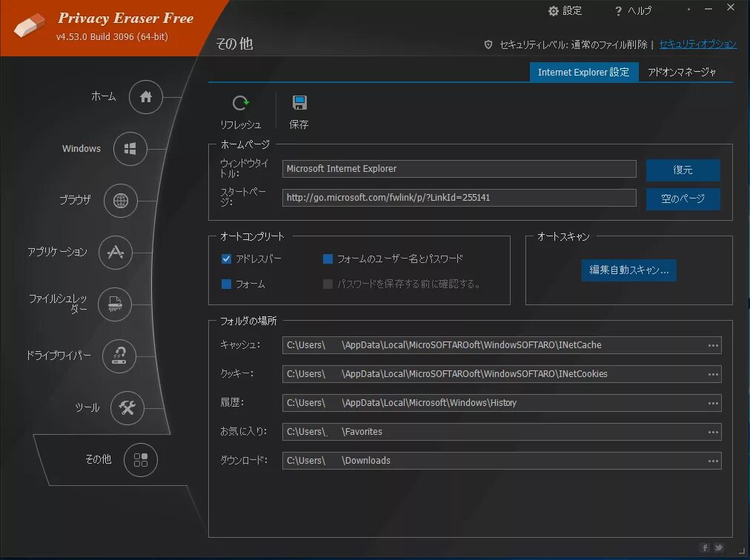750x560 pixels.
Task: Click the キャッシュ path field
Action: click(502, 345)
